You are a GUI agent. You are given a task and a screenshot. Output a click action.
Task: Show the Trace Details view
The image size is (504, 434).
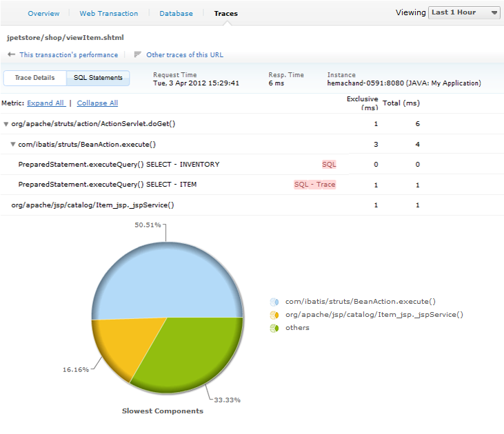(x=34, y=78)
